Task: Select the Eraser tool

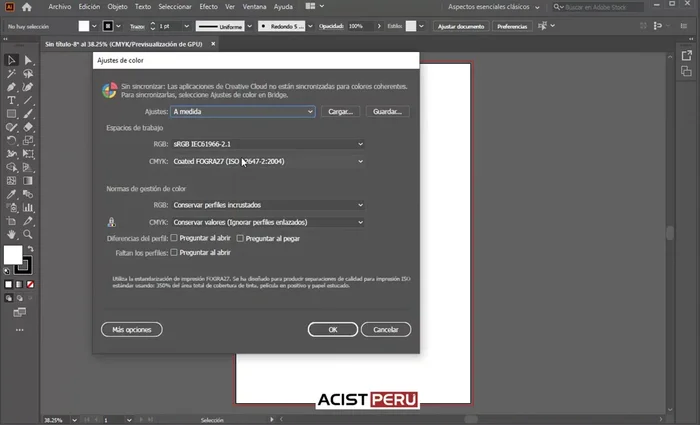Action: pyautogui.click(x=28, y=127)
